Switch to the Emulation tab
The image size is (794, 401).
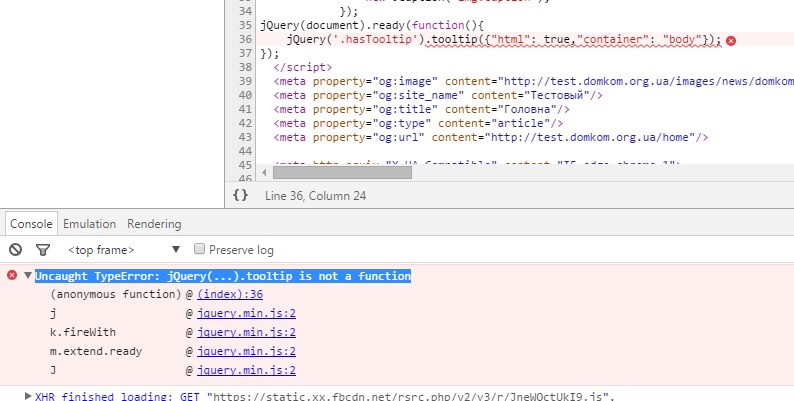coord(90,224)
